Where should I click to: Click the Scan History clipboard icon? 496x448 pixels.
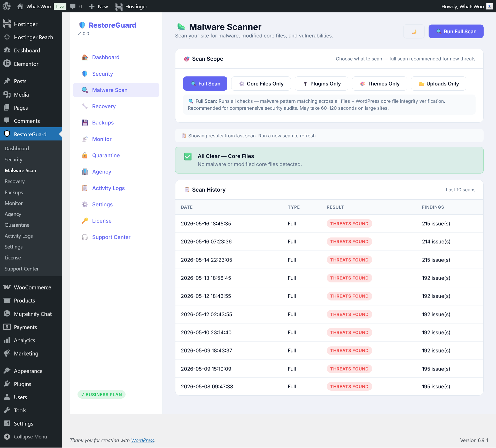coord(187,190)
